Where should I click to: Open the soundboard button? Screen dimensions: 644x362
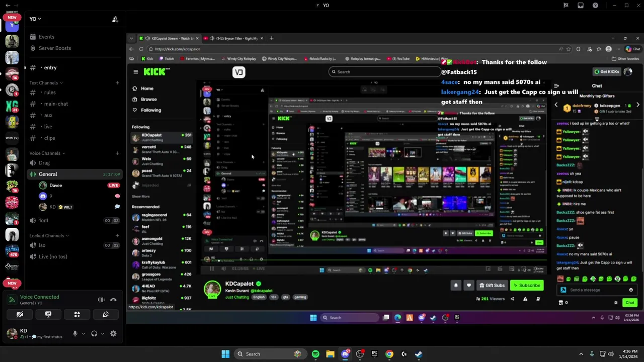pyautogui.click(x=106, y=314)
